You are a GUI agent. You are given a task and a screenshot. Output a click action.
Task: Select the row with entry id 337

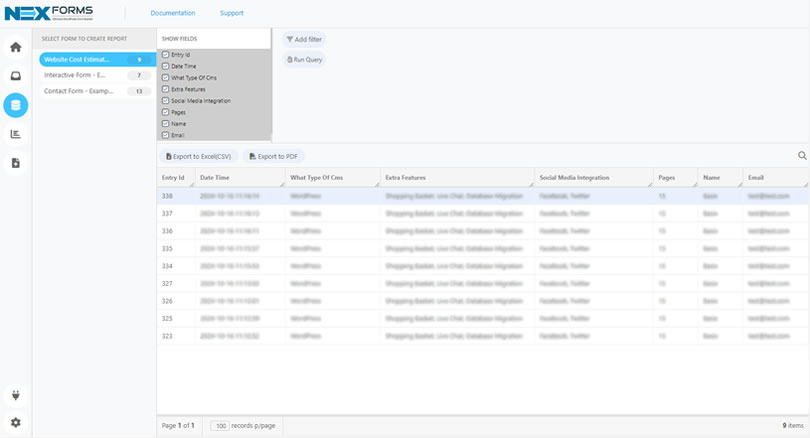482,214
